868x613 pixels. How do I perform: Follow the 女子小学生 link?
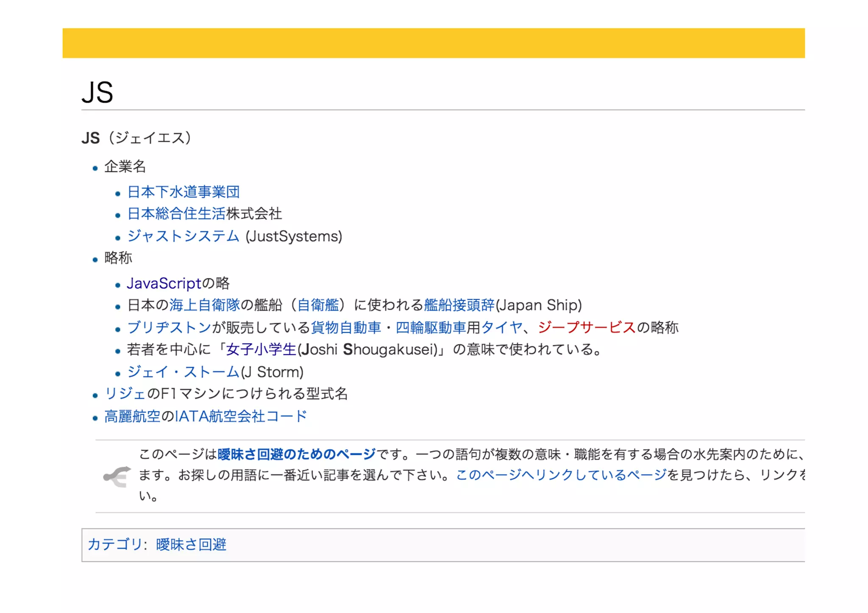tap(261, 349)
